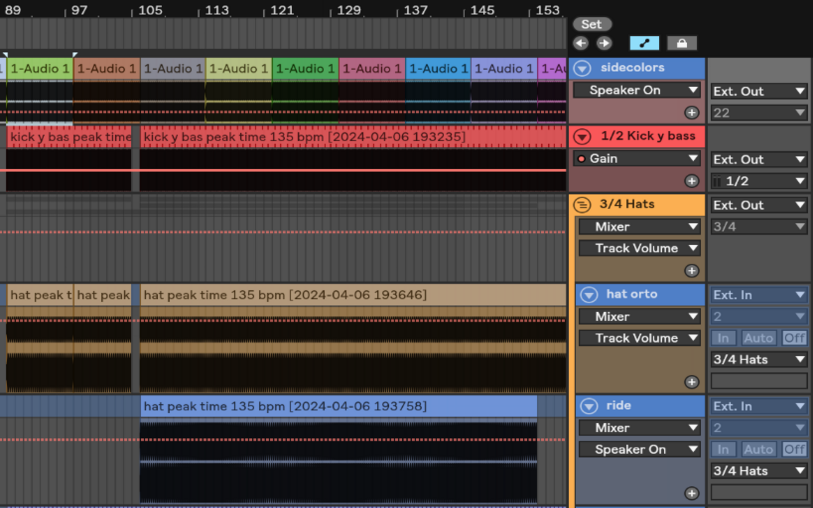Select hat peak time clip on ride track
The width and height of the screenshot is (813, 508).
(338, 406)
